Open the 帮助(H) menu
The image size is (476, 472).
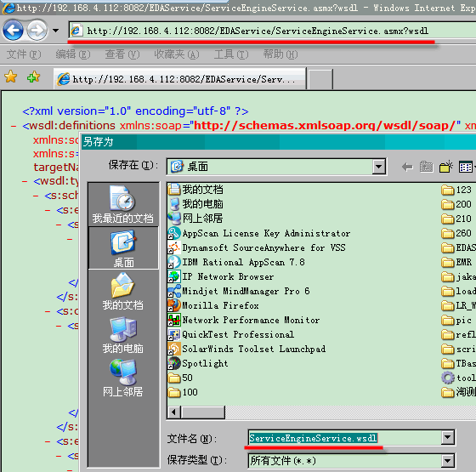(x=280, y=54)
